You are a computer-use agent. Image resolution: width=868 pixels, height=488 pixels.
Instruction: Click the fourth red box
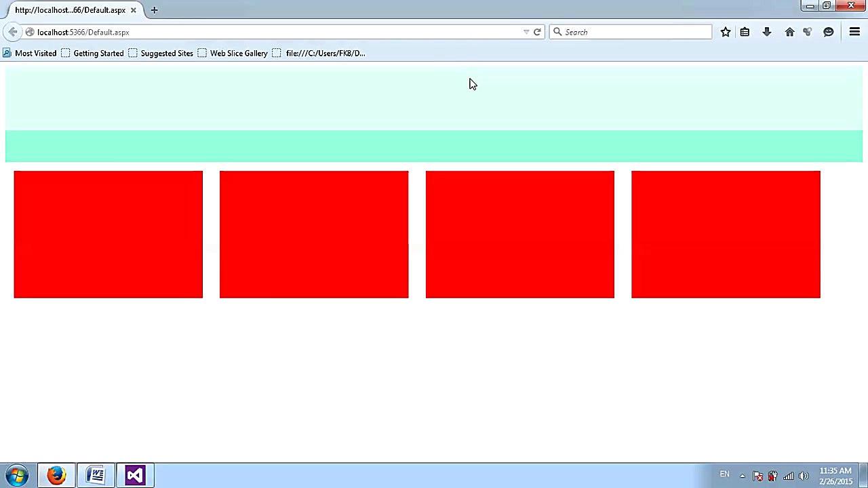click(726, 235)
